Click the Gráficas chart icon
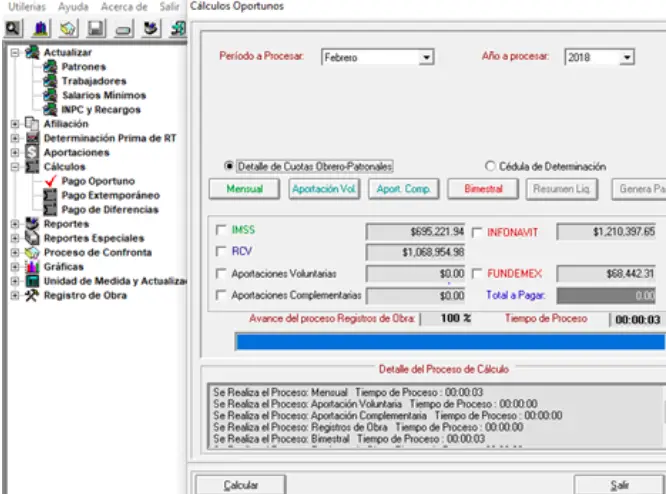This screenshot has height=494, width=666. 32,266
